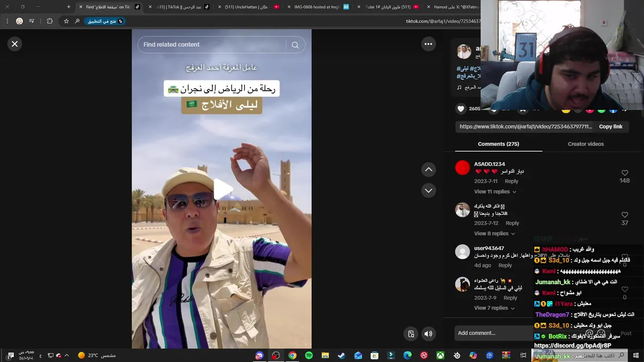Click the discord.gg/bpAdjr8P link in chat overlay
The image size is (644, 362).
tap(573, 346)
